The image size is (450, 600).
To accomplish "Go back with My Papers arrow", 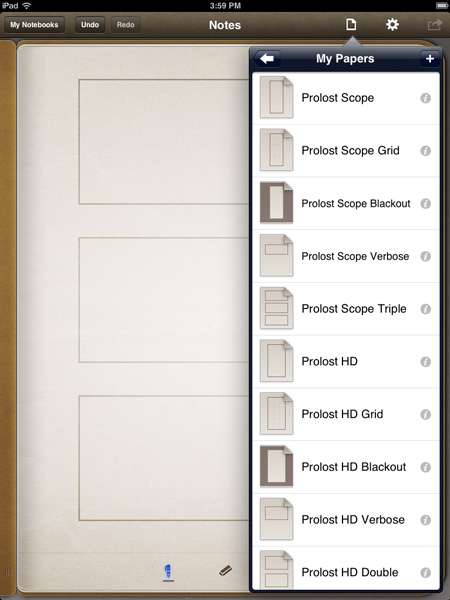I will point(267,59).
